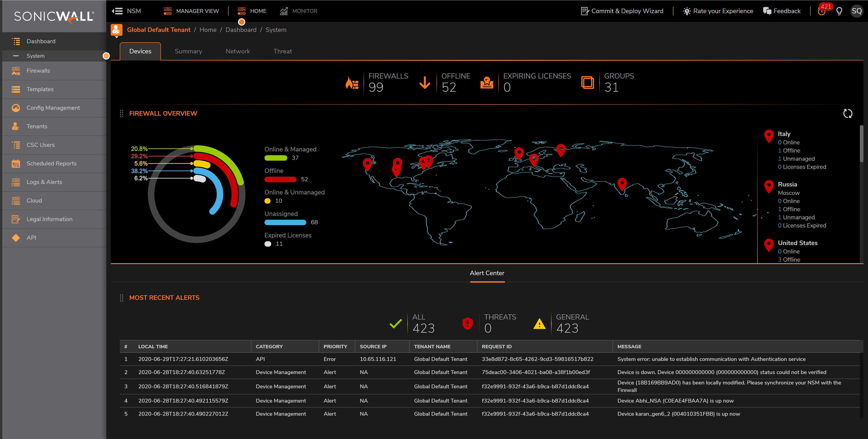Select request ID 75deac00-3406-4021-ba08-a38f1b00ed3f
Image resolution: width=868 pixels, height=439 pixels.
[536, 372]
